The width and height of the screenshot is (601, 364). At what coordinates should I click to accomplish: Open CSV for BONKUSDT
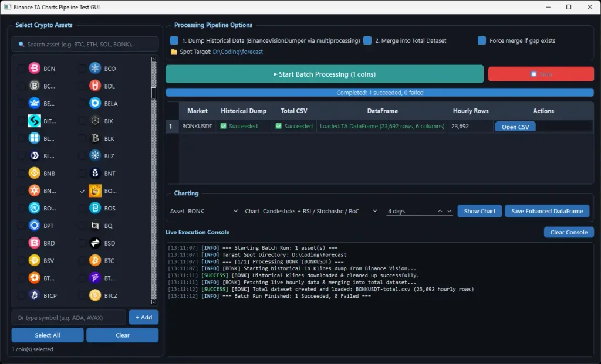(x=515, y=127)
